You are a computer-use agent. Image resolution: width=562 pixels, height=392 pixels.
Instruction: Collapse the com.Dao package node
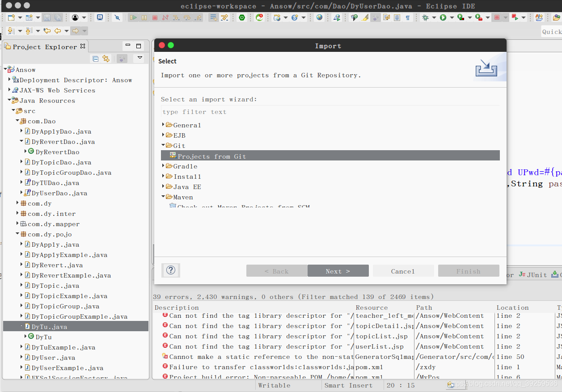[17, 121]
